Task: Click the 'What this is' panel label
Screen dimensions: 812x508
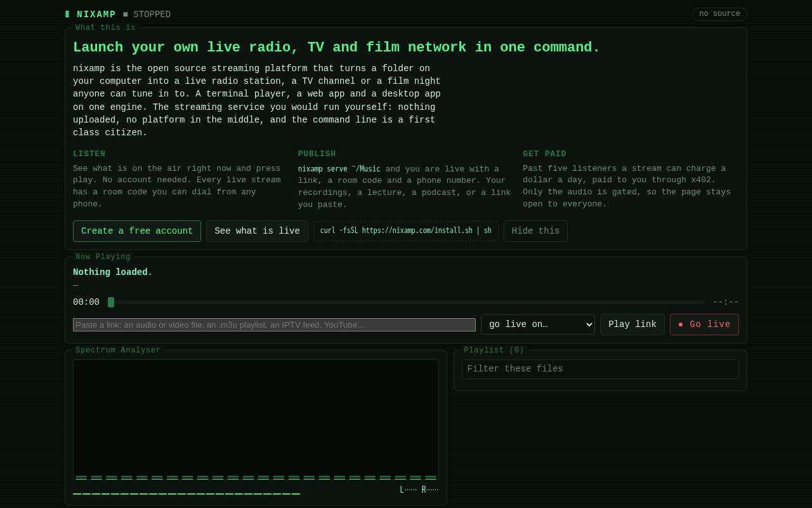Action: click(x=105, y=27)
